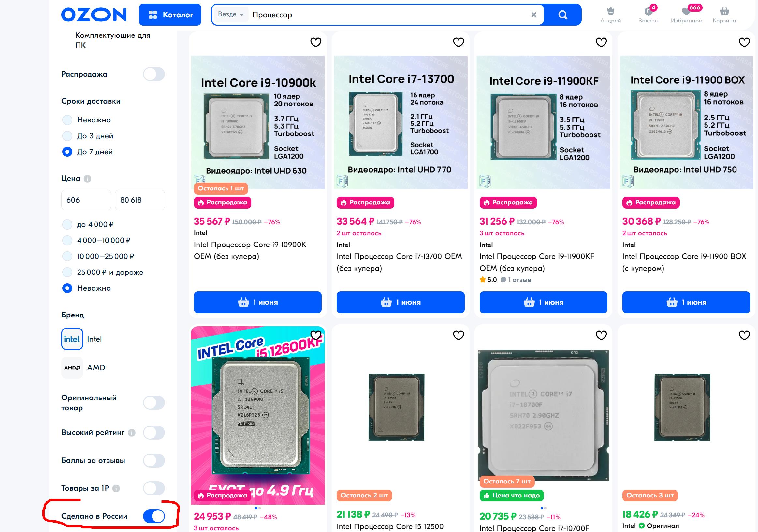Open Intel Процессор Core i7-13700 OEM title link
The image size is (758, 532).
coord(399,262)
